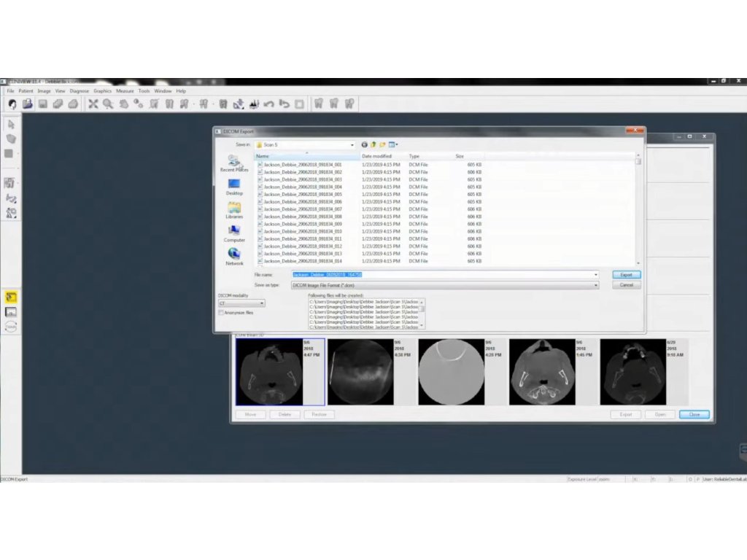This screenshot has width=747, height=560.
Task: Open the view menu icon in DICOM dialog
Action: point(393,145)
